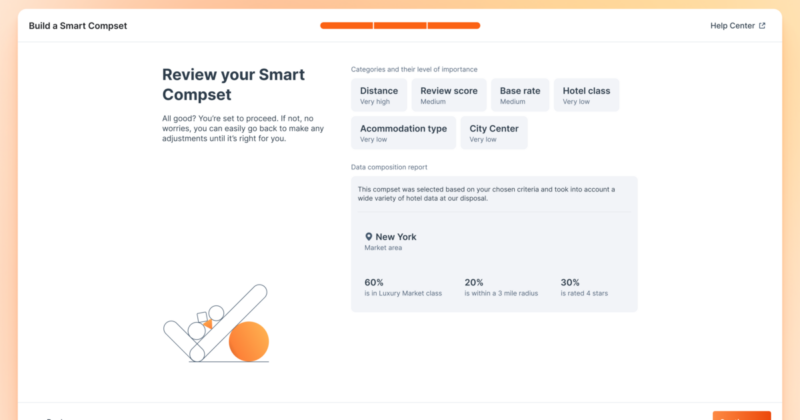Click the checkmark illustration graphic
This screenshot has width=800, height=420.
tap(215, 323)
